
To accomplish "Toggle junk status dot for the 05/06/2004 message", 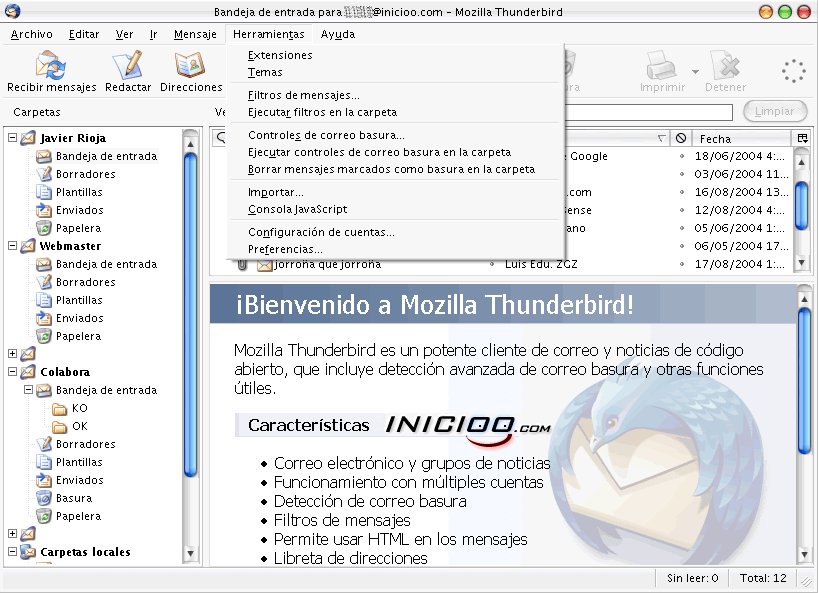I will click(x=681, y=228).
